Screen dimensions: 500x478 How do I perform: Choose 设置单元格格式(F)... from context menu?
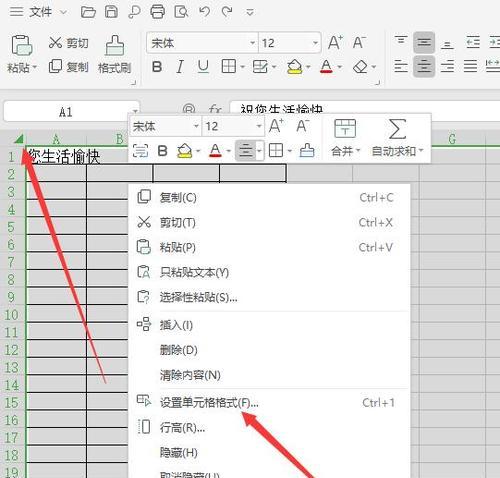click(x=269, y=402)
